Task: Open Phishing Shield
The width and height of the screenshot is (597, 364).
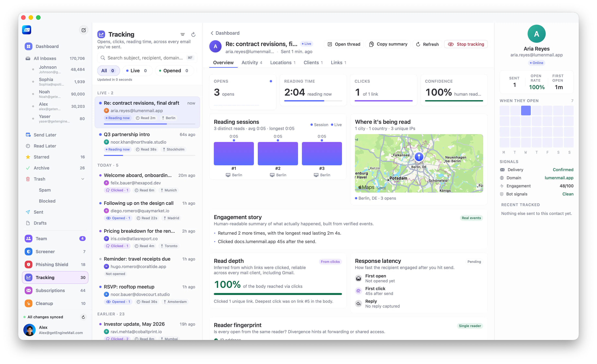Action: coord(55,264)
